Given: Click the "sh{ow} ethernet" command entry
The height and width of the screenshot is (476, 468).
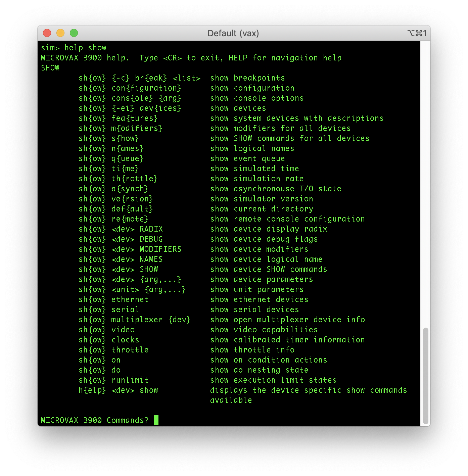Looking at the screenshot, I should (113, 299).
